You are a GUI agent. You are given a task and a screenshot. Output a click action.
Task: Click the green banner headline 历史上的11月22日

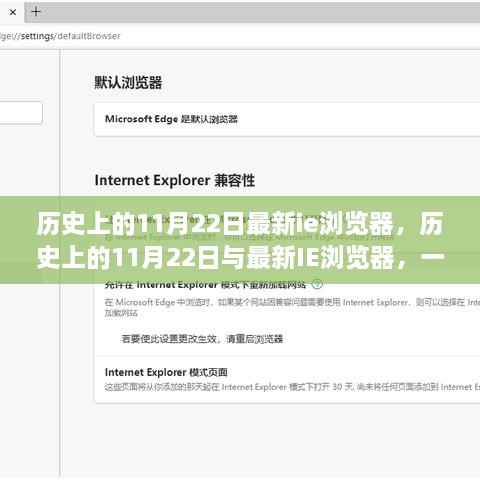(240, 240)
